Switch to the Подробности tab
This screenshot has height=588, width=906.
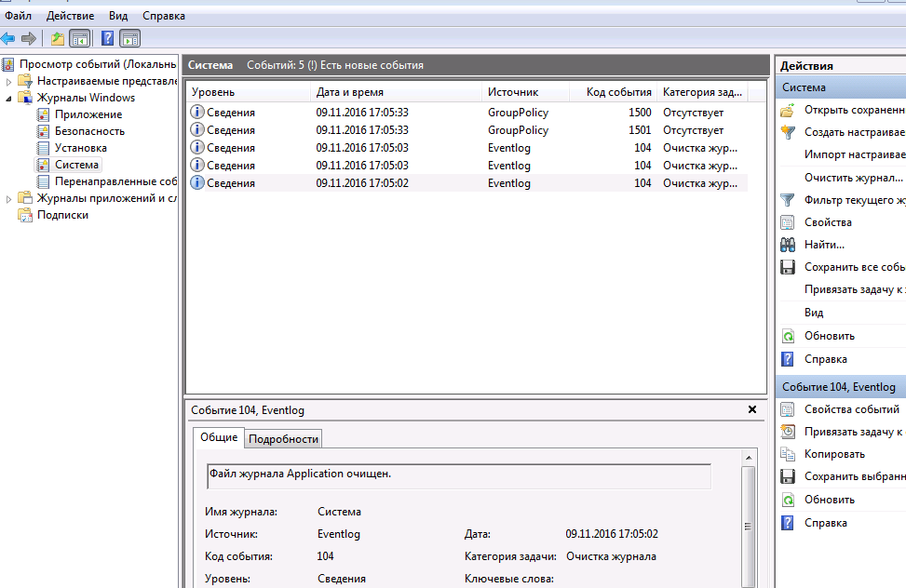(283, 439)
